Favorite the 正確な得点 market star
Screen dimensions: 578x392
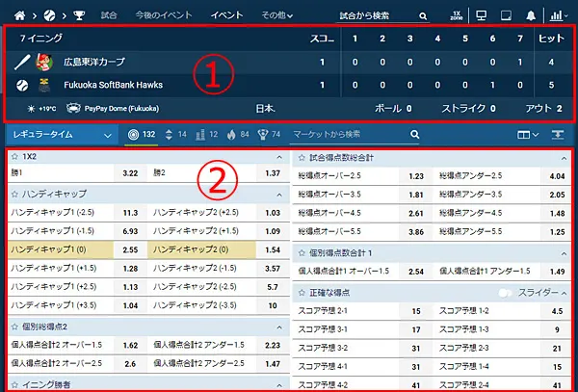pyautogui.click(x=302, y=293)
